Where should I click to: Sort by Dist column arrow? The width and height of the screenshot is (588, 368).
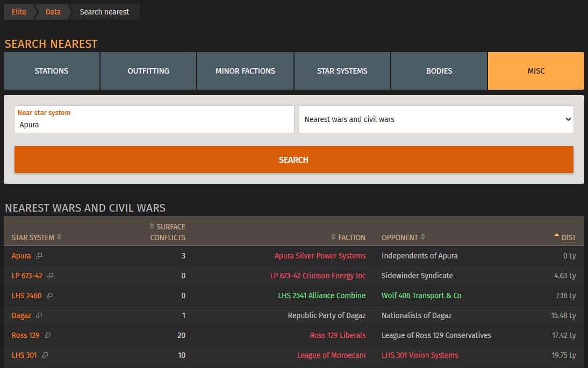556,235
